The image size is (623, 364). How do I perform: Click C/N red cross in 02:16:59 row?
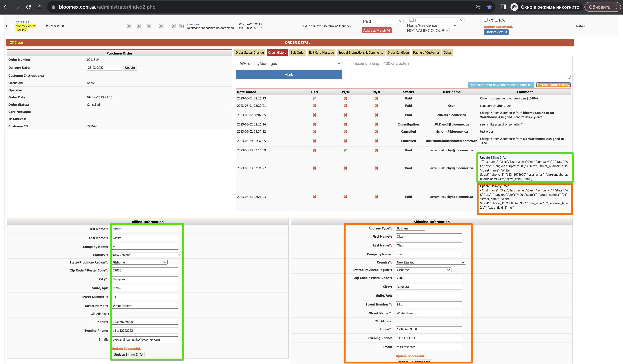[x=314, y=150]
